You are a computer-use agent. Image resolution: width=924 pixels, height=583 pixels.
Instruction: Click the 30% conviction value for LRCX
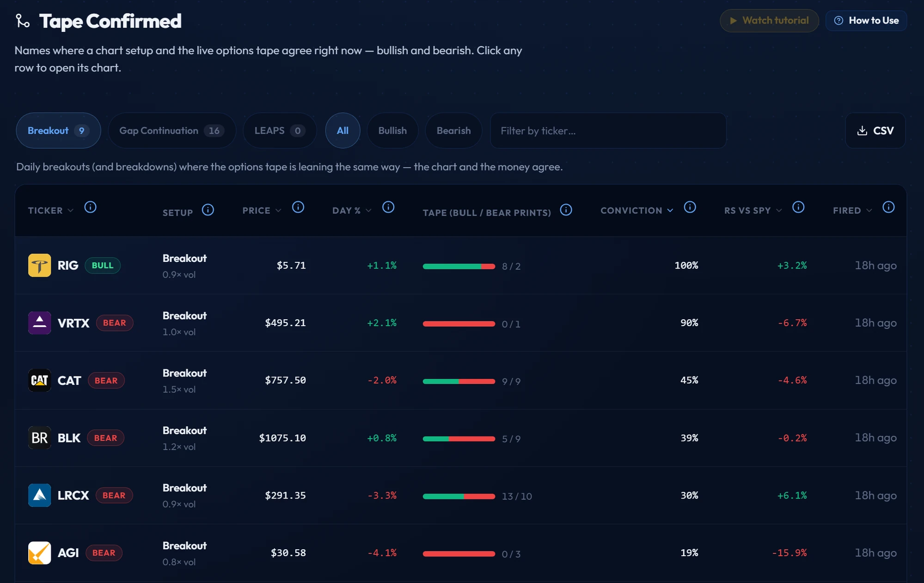point(689,495)
